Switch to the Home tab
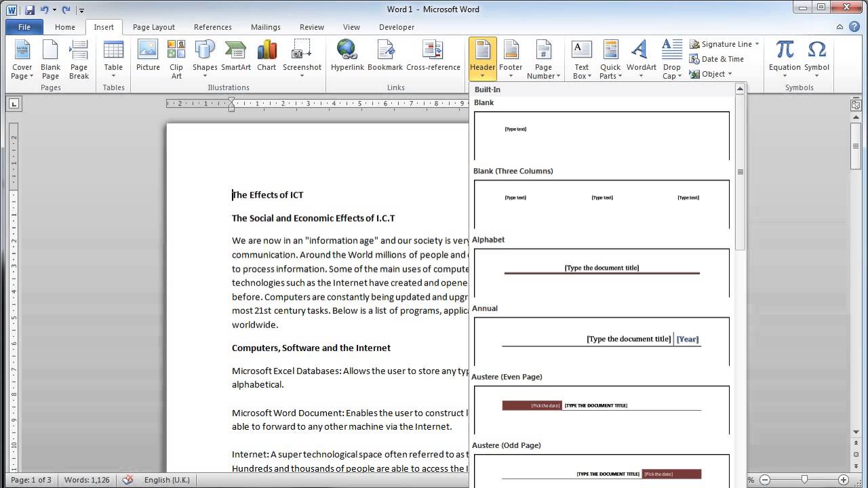868x488 pixels. (x=65, y=27)
